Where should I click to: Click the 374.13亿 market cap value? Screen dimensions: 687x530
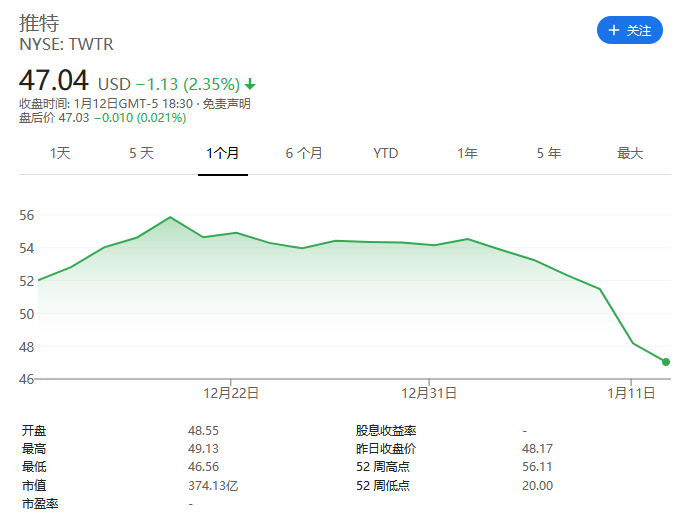[212, 485]
